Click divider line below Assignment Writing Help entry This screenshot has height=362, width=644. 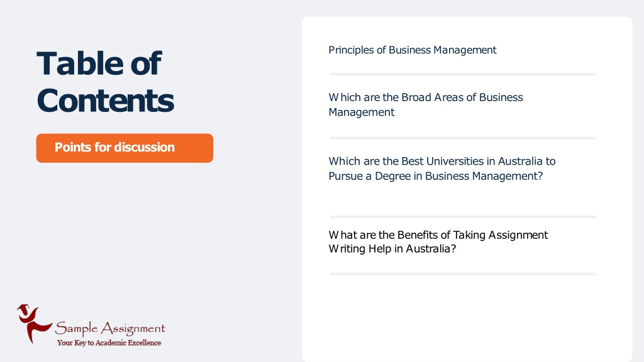point(462,274)
